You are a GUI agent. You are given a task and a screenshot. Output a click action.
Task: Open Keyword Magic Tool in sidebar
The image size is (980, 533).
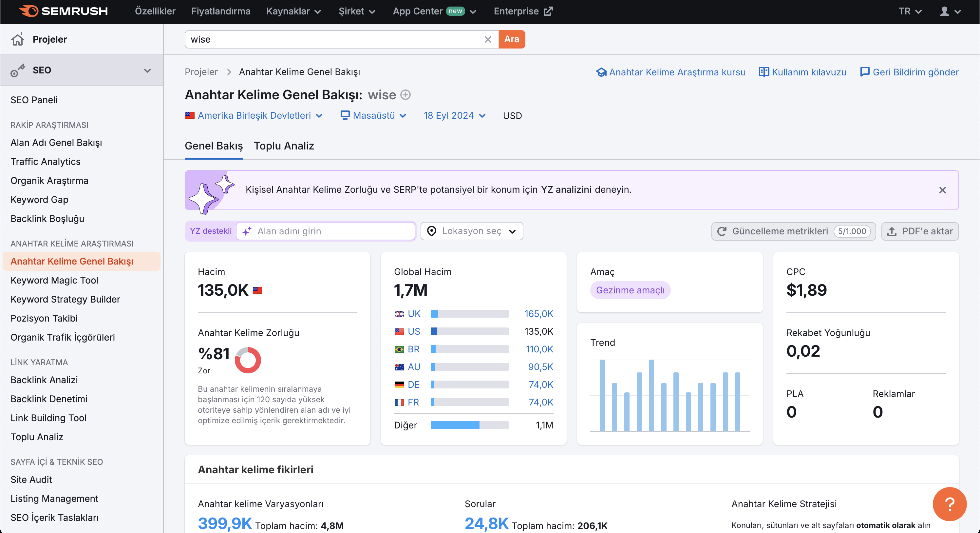pos(54,280)
